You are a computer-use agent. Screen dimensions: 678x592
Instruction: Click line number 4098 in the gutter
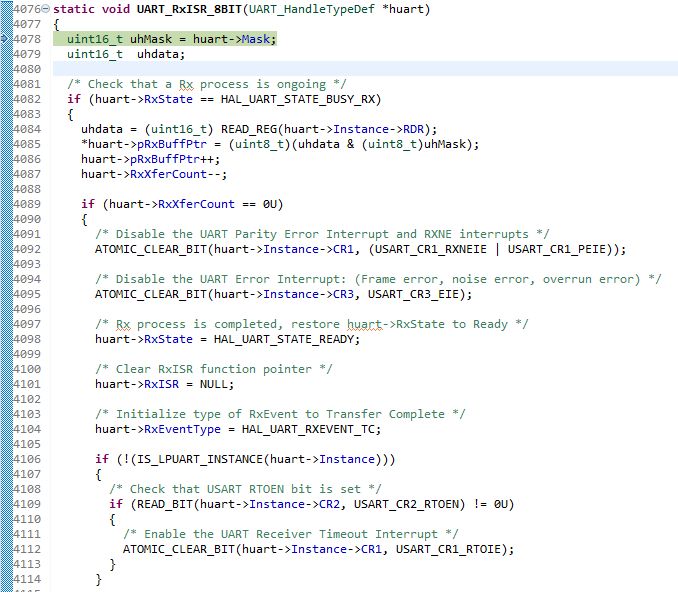[x=27, y=339]
